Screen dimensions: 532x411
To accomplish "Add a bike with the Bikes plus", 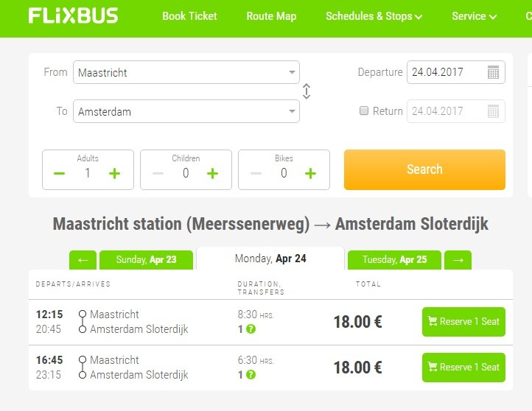I will click(x=310, y=174).
